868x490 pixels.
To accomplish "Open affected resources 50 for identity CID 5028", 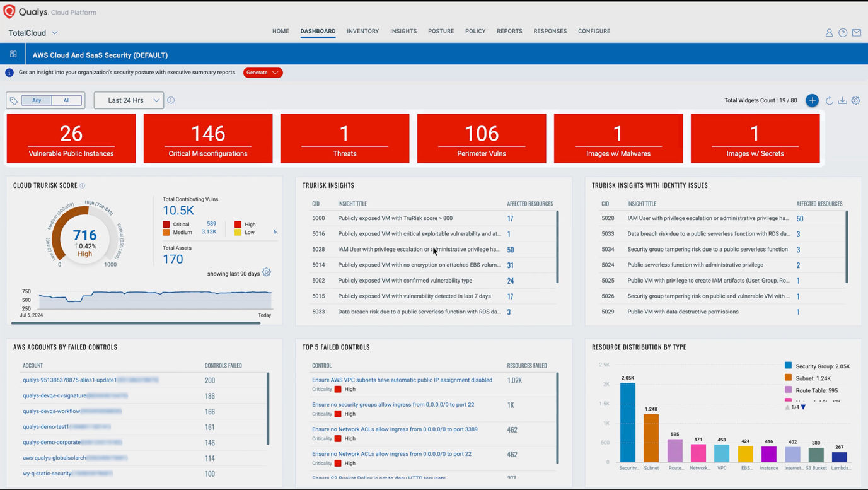I will pyautogui.click(x=800, y=219).
